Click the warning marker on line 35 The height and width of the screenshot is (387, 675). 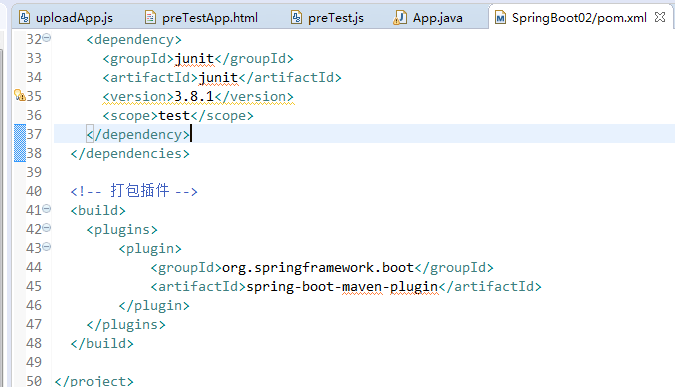[x=20, y=95]
